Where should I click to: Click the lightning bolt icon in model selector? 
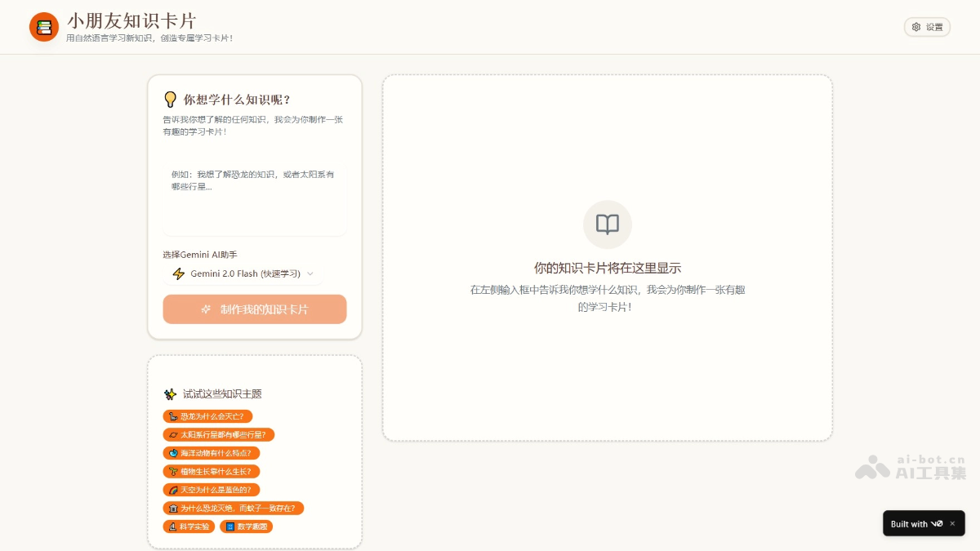point(179,274)
